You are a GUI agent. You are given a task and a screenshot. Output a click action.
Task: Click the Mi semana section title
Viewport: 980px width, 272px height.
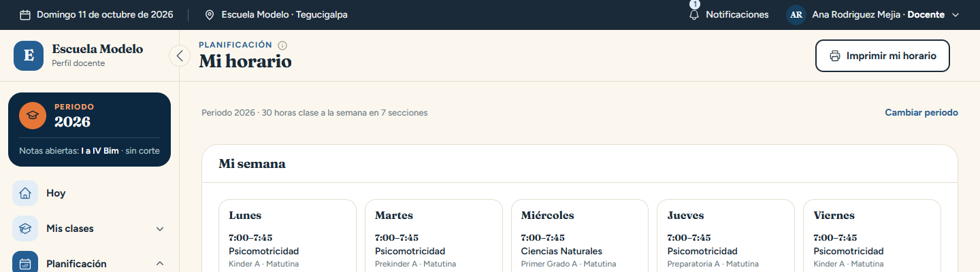[252, 164]
